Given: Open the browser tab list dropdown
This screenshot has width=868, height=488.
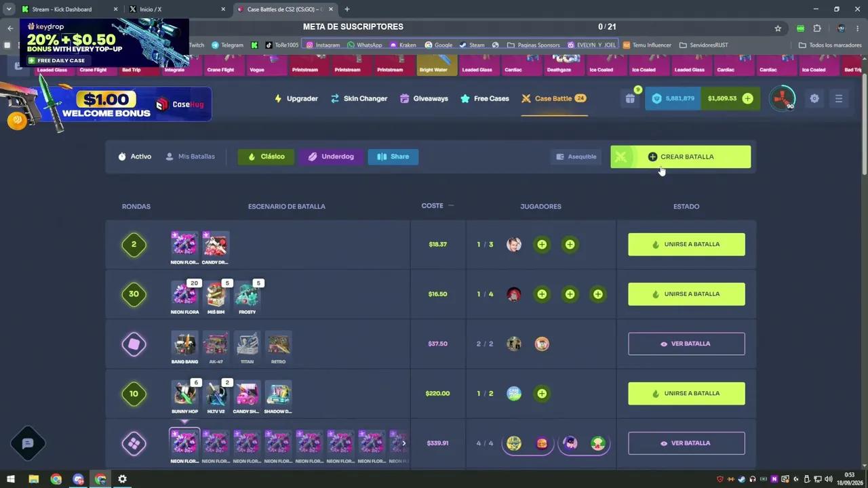Looking at the screenshot, I should [9, 9].
